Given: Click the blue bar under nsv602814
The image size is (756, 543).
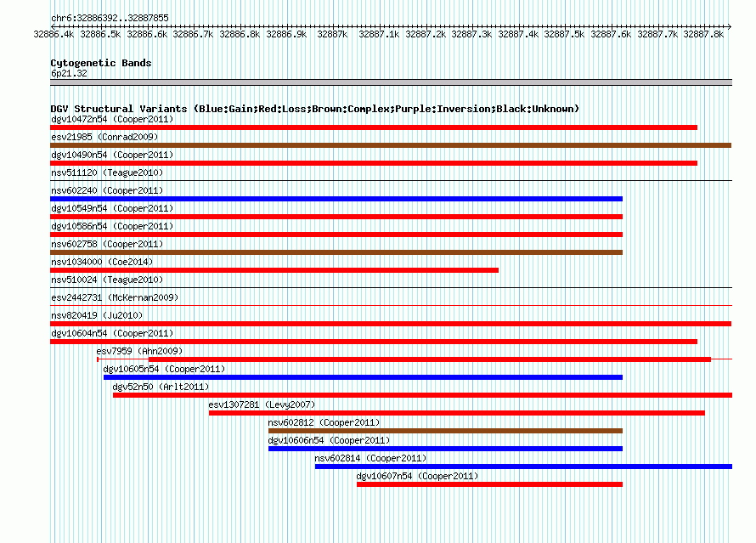Looking at the screenshot, I should 523,467.
